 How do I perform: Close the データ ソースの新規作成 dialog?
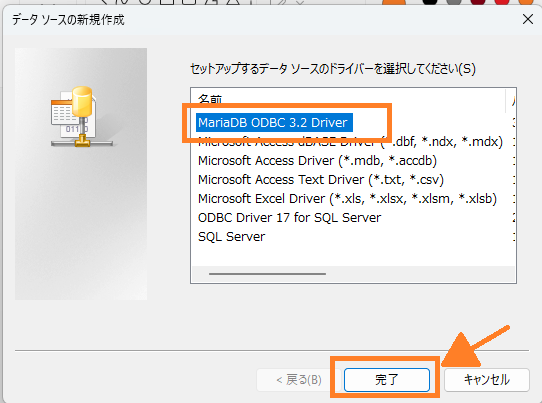point(528,19)
